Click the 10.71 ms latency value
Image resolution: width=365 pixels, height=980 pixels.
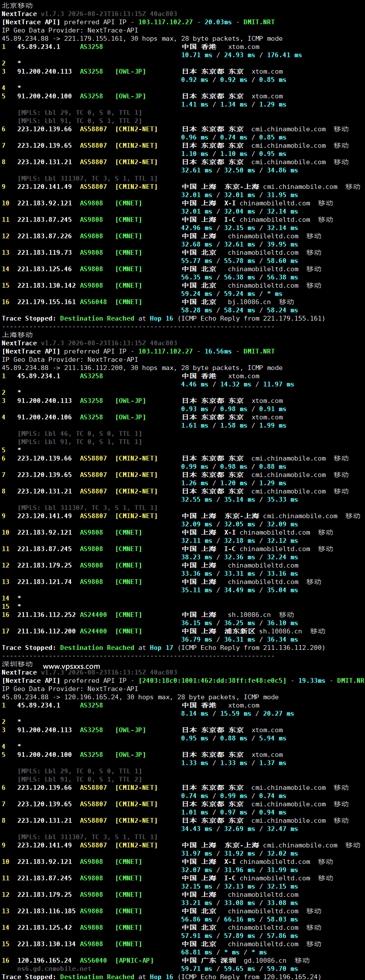pos(197,55)
